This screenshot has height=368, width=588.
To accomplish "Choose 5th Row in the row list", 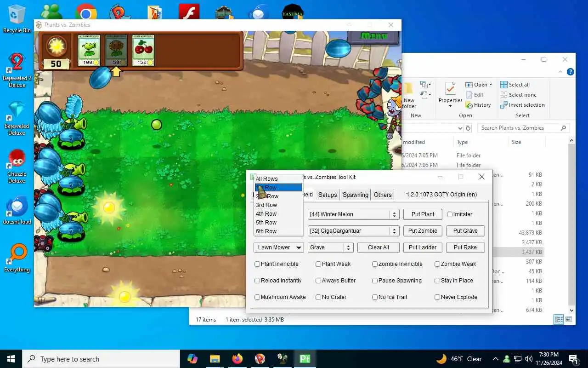I will pos(278,223).
